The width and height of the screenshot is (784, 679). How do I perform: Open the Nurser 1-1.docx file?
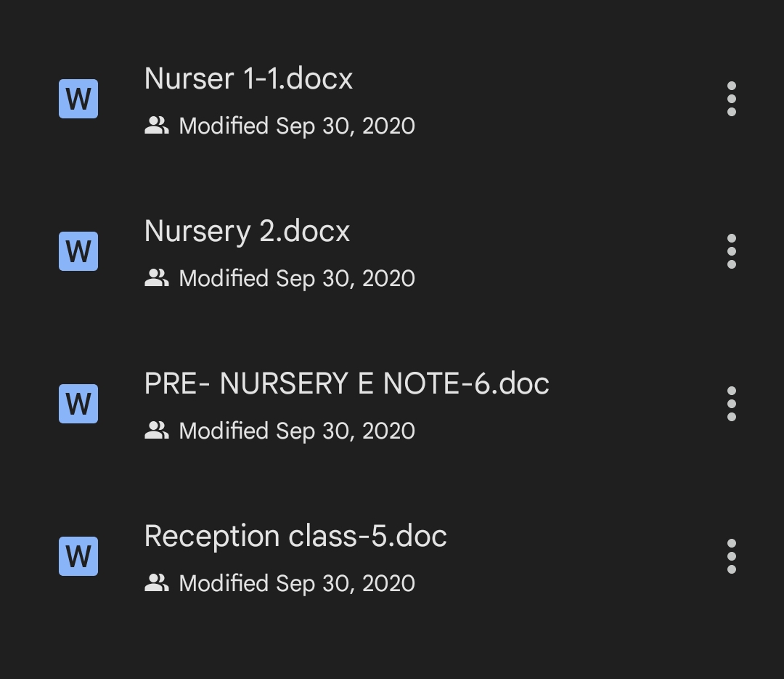[248, 78]
